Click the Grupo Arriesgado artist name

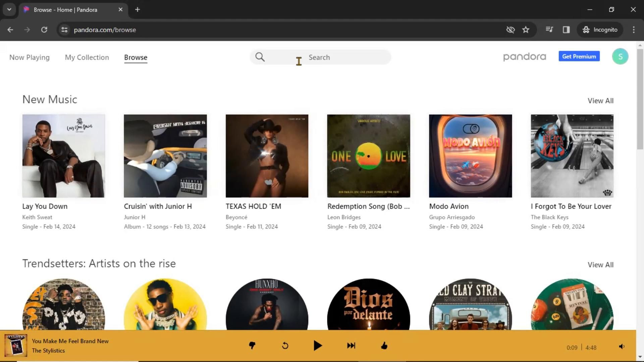452,217
